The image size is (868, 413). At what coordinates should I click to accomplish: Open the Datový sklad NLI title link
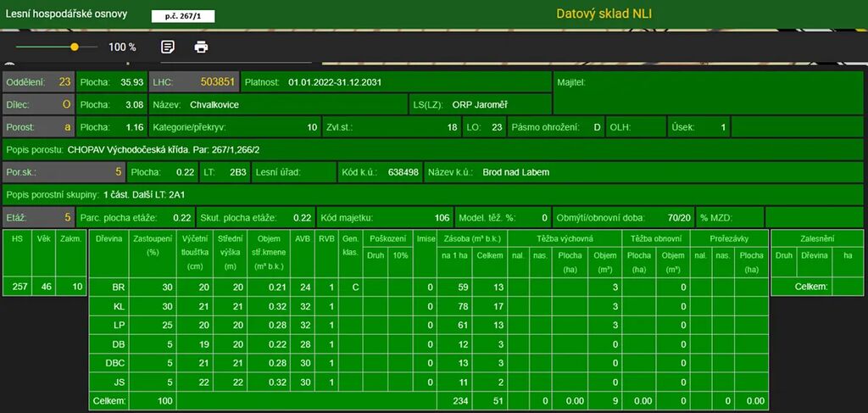click(x=604, y=14)
